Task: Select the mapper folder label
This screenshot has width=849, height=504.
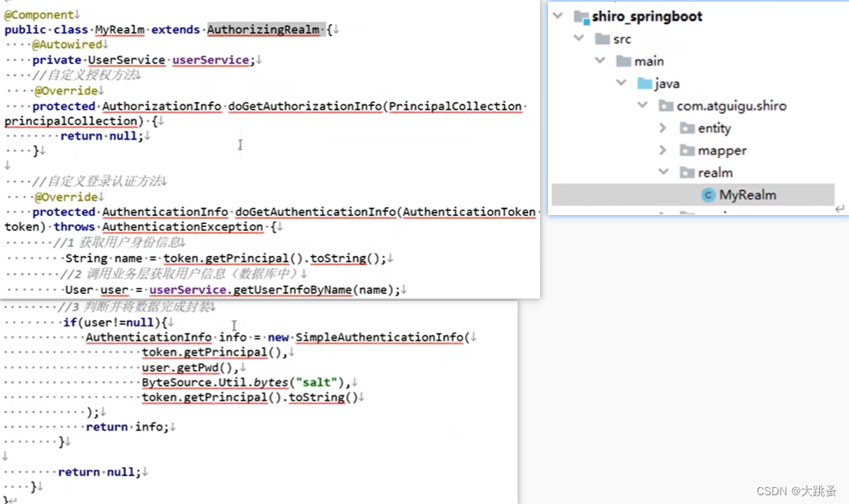Action: coord(721,151)
